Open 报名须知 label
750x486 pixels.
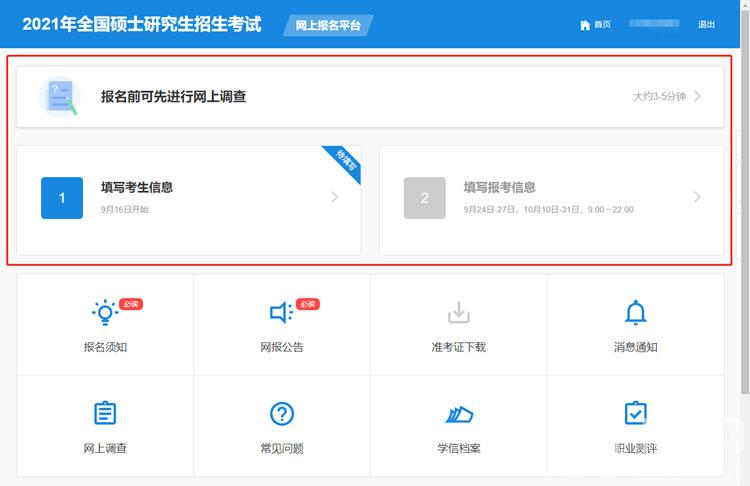105,347
